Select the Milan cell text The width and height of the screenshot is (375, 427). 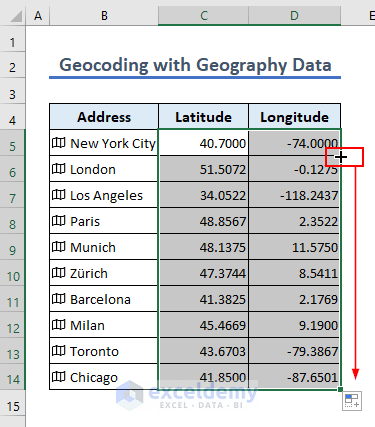[87, 325]
